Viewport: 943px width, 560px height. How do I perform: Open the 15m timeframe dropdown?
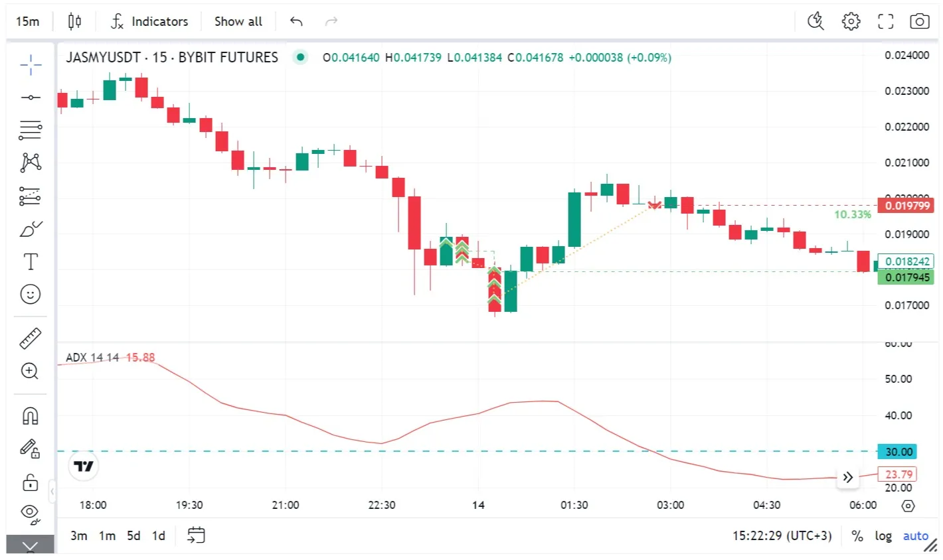coord(28,21)
